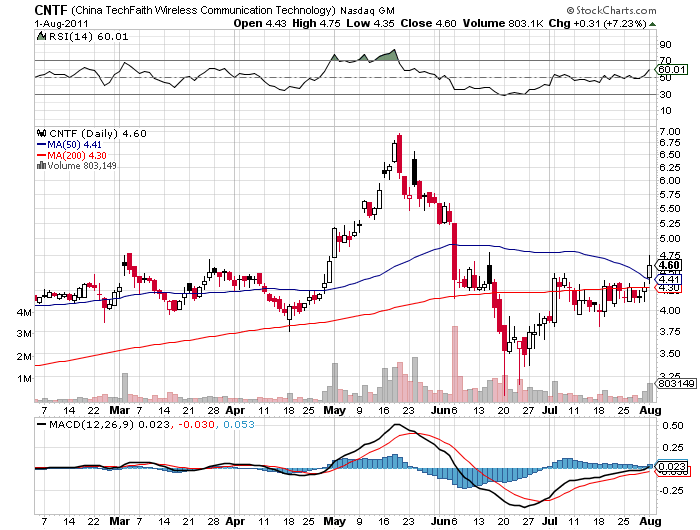
Task: Click the 'Aug' label under the MACD panel
Action: coord(650,521)
